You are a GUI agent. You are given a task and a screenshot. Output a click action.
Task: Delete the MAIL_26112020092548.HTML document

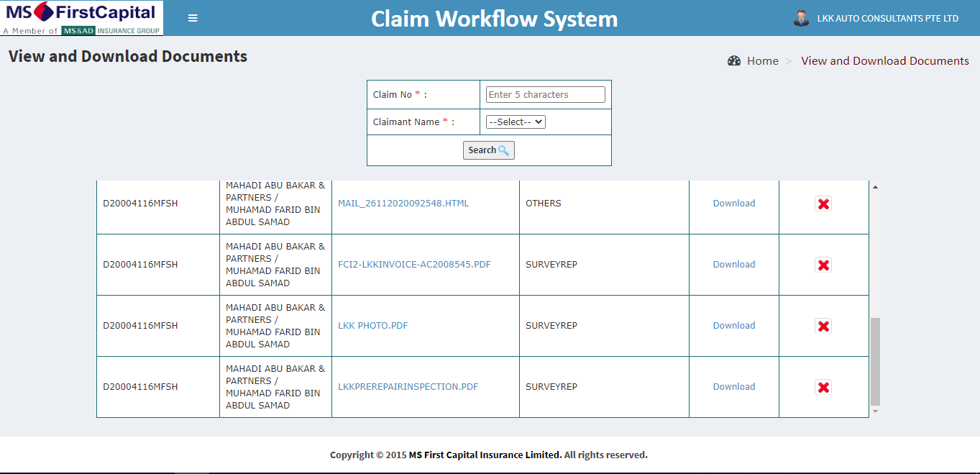click(823, 204)
